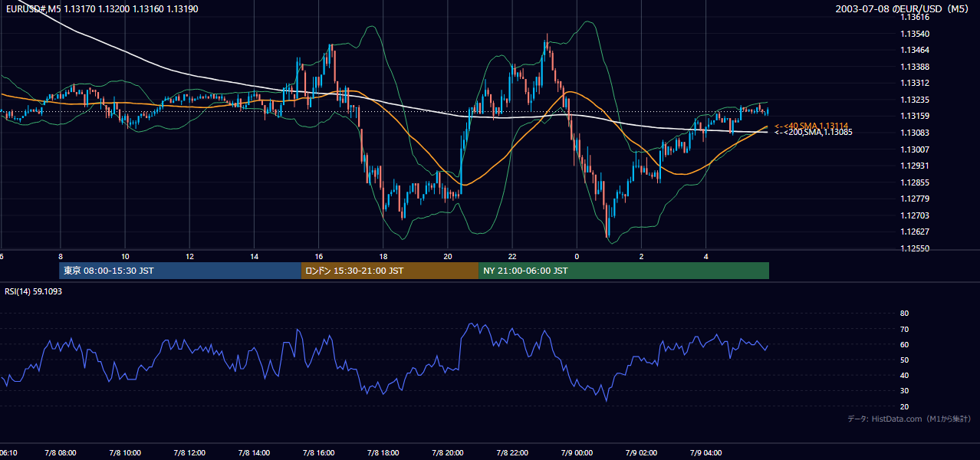Click price level 1.12550 on the price axis
This screenshot has height=460, width=980.
coord(915,248)
